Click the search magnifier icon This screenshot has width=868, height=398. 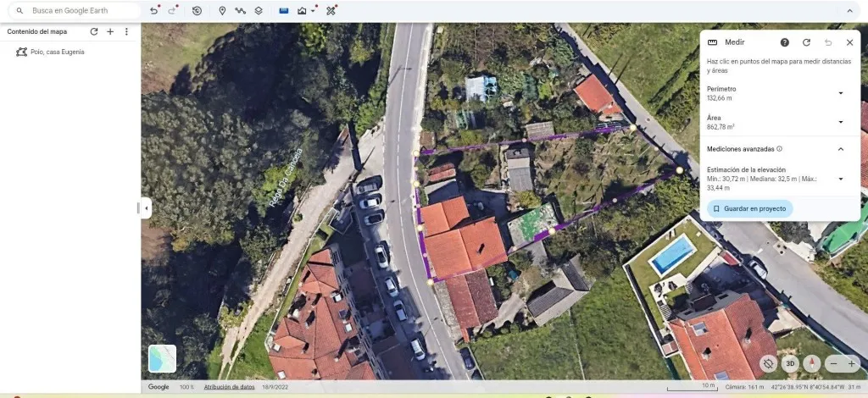20,10
